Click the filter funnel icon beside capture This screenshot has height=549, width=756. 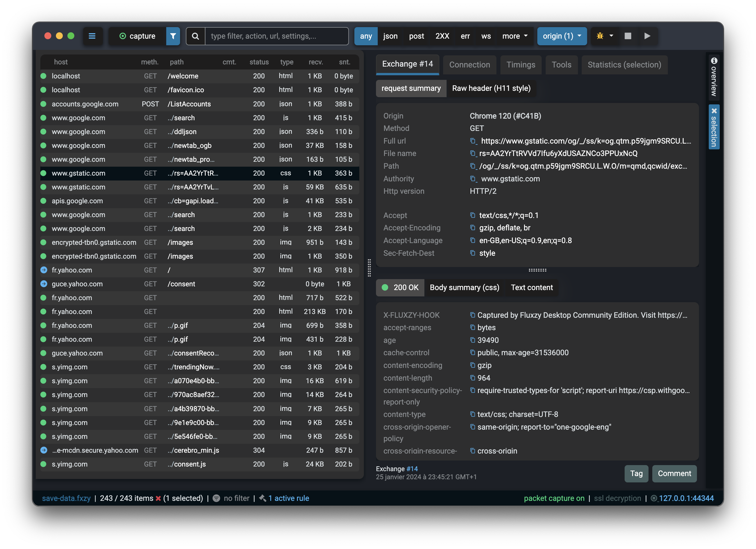(173, 36)
